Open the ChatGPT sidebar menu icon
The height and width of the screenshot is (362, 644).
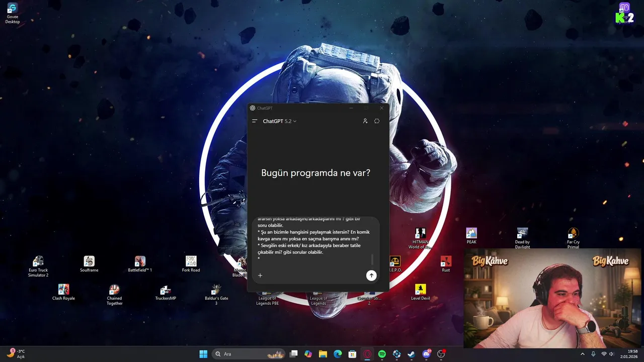click(x=255, y=121)
